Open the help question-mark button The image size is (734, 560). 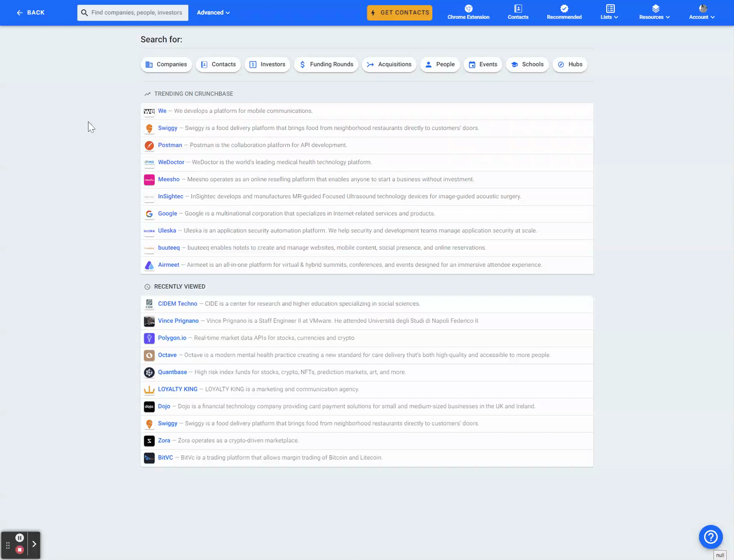(x=710, y=537)
